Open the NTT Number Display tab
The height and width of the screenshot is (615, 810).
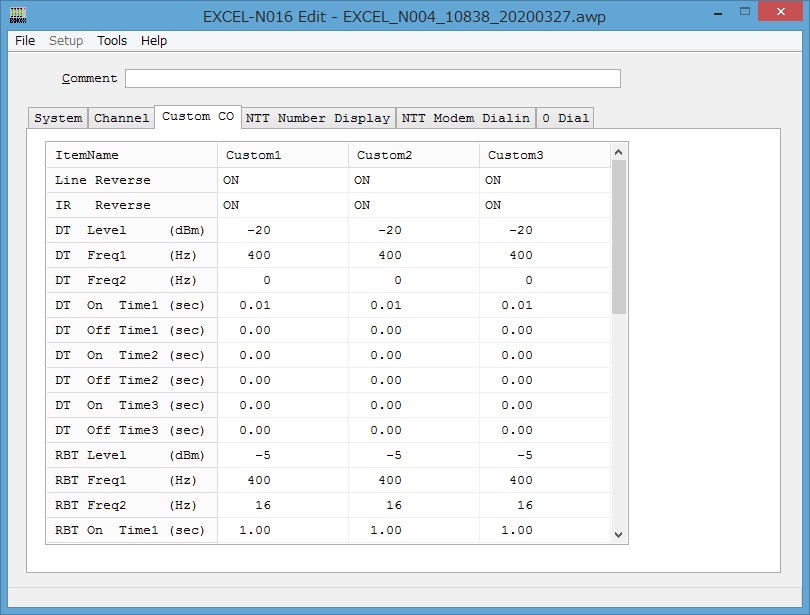(x=318, y=118)
